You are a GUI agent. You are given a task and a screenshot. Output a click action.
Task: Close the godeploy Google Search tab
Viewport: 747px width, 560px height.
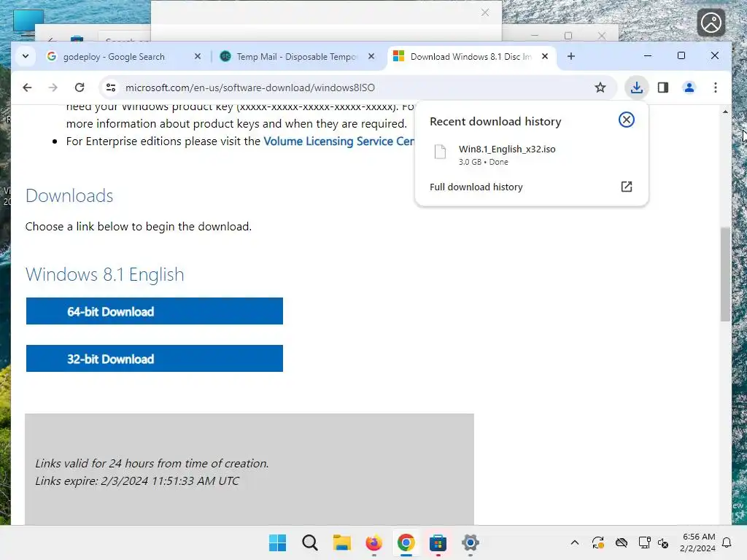click(x=198, y=57)
